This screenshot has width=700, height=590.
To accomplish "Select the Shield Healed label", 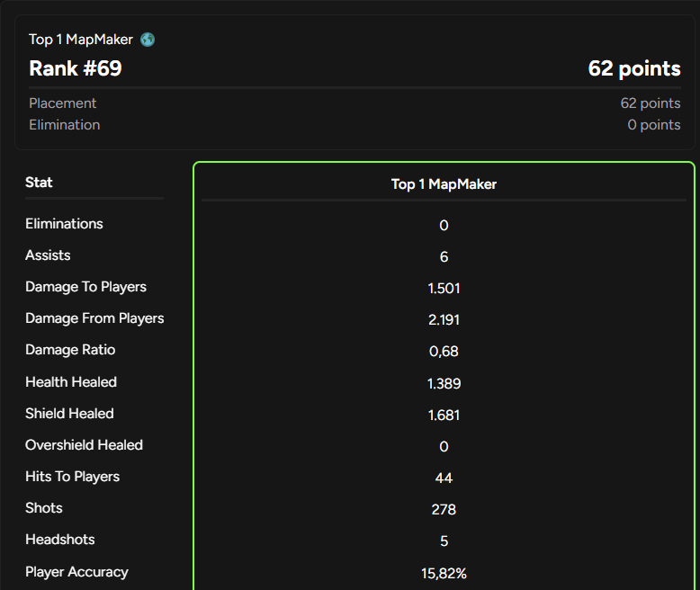I will click(69, 414).
